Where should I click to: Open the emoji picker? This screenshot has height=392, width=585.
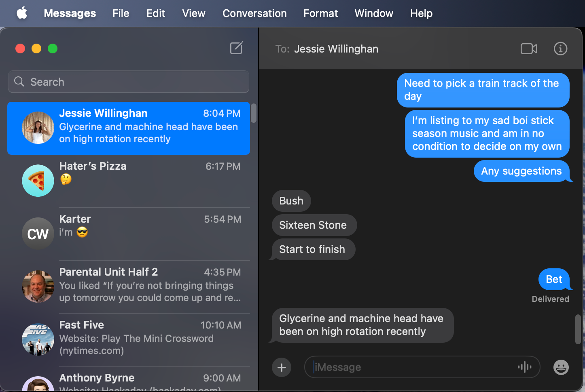click(x=561, y=367)
